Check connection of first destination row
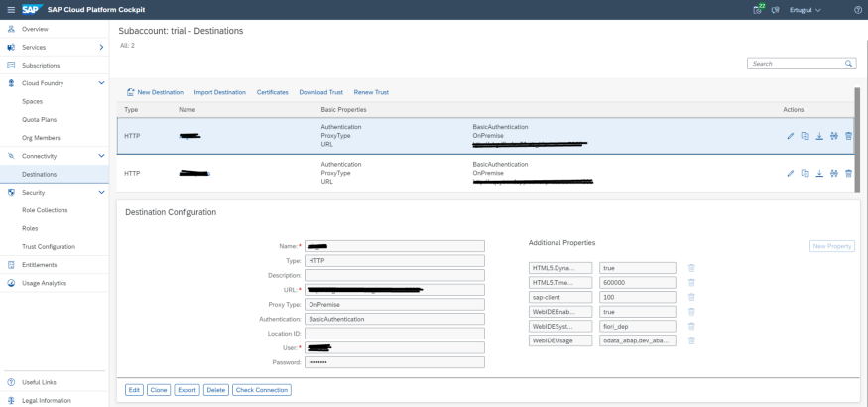868x407 pixels. click(834, 136)
